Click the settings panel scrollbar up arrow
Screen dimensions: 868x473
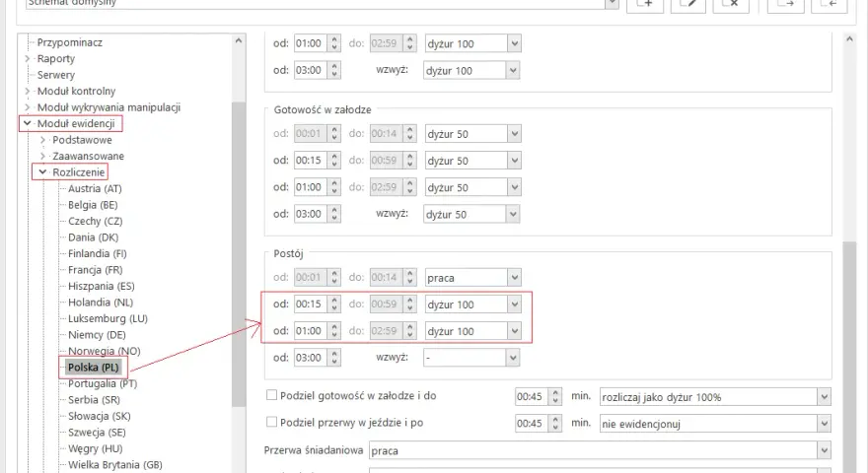[x=849, y=39]
